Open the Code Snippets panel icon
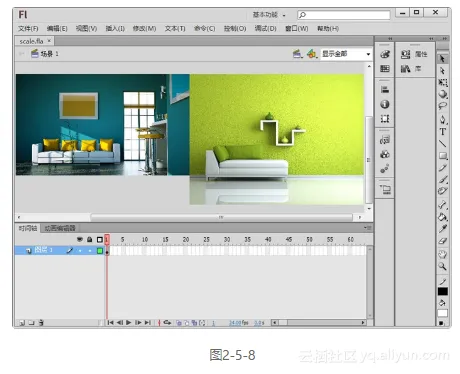Viewport: 460px width, 374px height. pyautogui.click(x=385, y=140)
